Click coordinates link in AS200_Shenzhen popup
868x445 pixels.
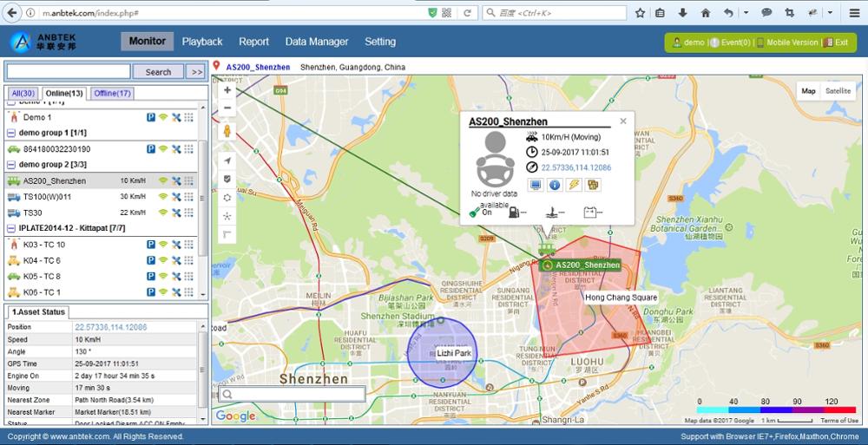coord(575,167)
